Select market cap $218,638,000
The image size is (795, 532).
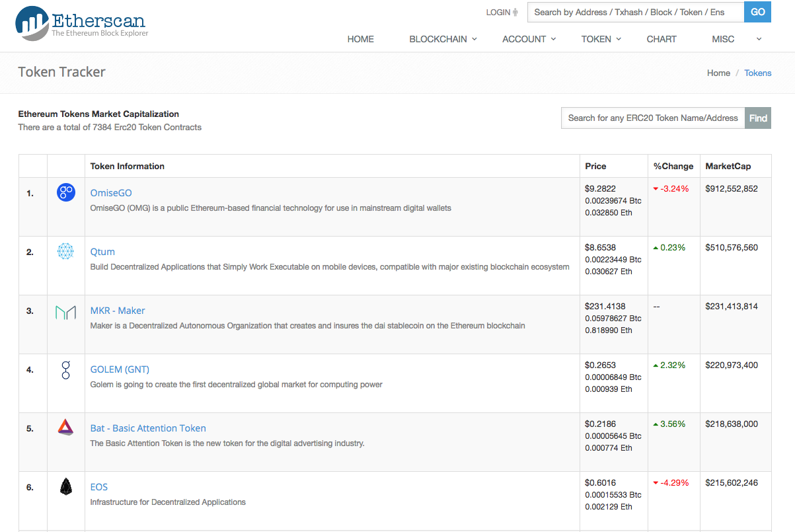[x=732, y=424]
